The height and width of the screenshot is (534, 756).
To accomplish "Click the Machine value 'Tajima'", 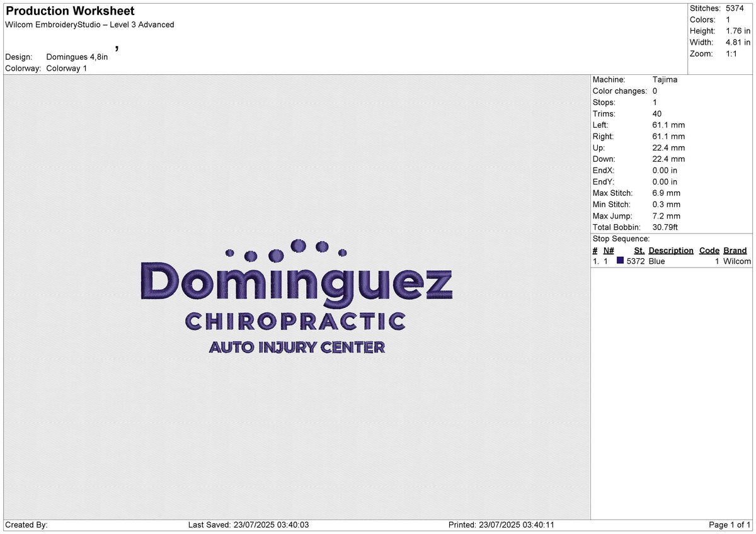I will point(665,80).
